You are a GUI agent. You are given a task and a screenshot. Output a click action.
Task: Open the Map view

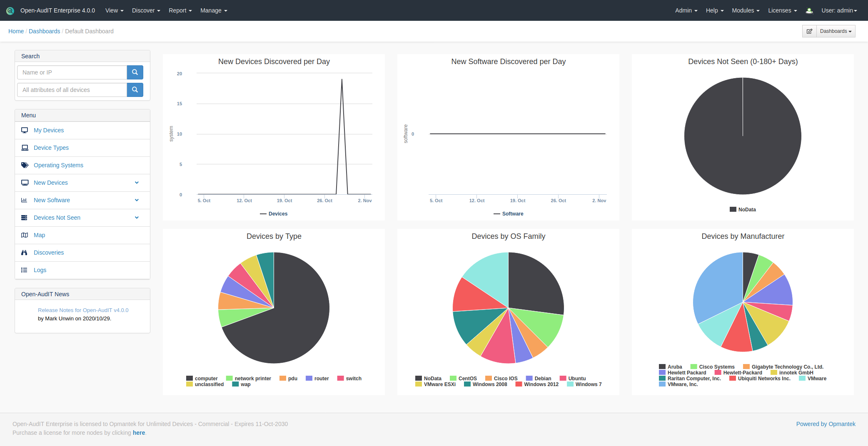click(x=39, y=235)
